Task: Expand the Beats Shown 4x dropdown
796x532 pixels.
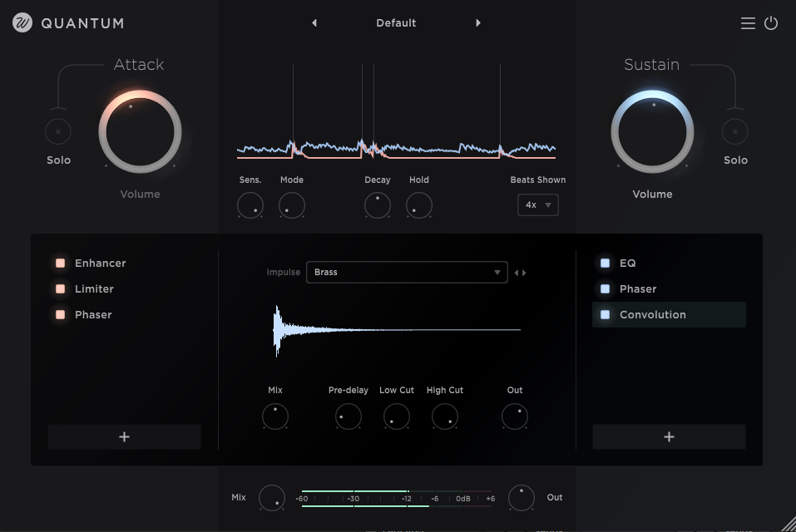Action: (537, 204)
